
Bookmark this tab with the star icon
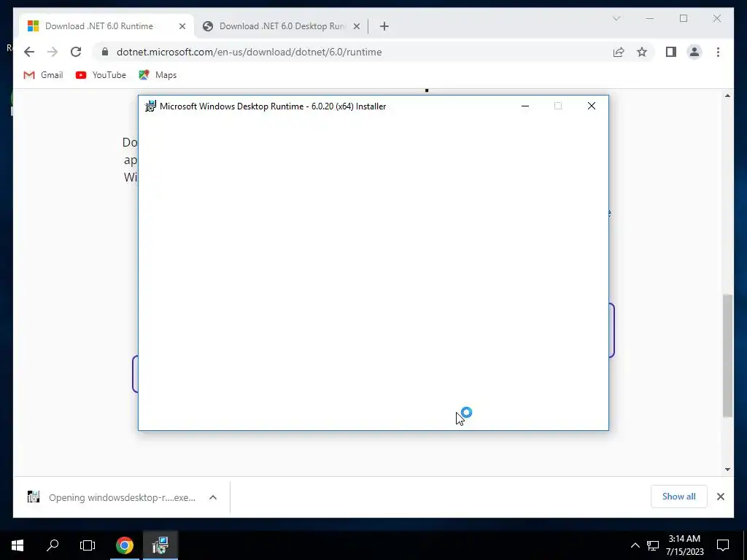(x=642, y=52)
